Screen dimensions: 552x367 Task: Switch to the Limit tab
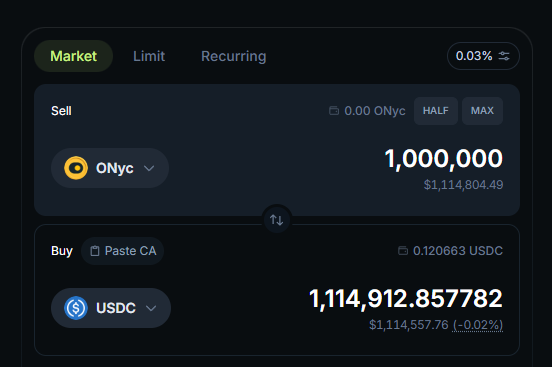[x=149, y=56]
